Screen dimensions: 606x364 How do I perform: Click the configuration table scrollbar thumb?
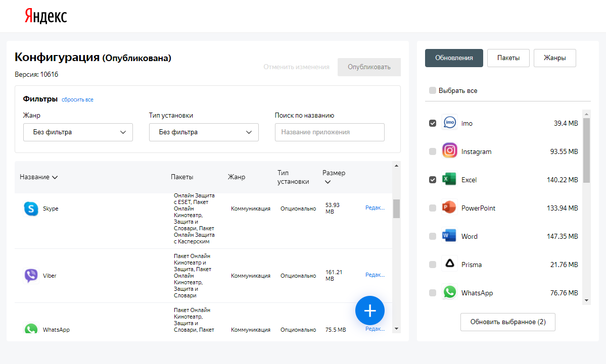click(397, 209)
